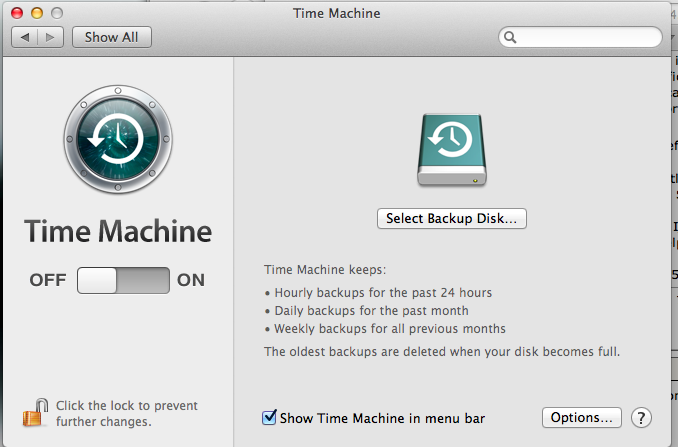Click 'Weekly backups for all previous months' text
Image resolution: width=678 pixels, height=447 pixels.
(390, 329)
